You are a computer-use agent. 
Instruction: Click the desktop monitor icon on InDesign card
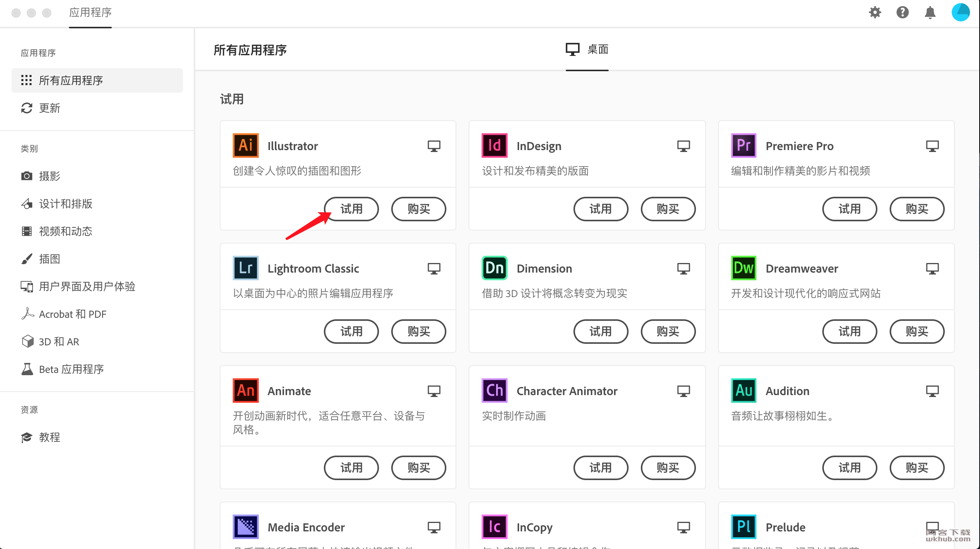pyautogui.click(x=683, y=146)
